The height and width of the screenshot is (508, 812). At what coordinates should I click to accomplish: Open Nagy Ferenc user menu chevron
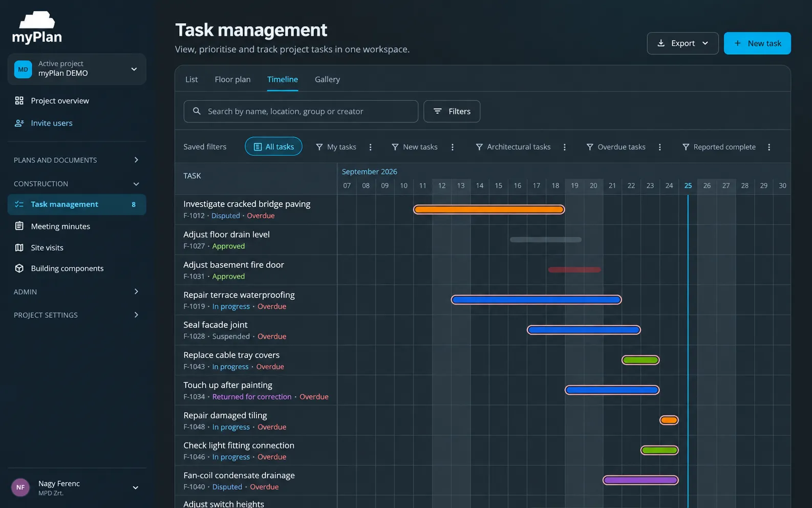tap(136, 488)
